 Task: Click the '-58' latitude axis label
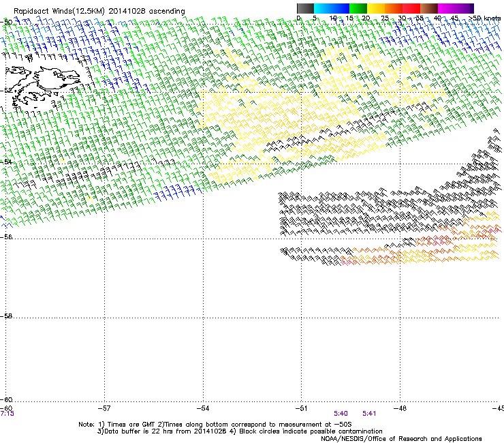[6, 316]
